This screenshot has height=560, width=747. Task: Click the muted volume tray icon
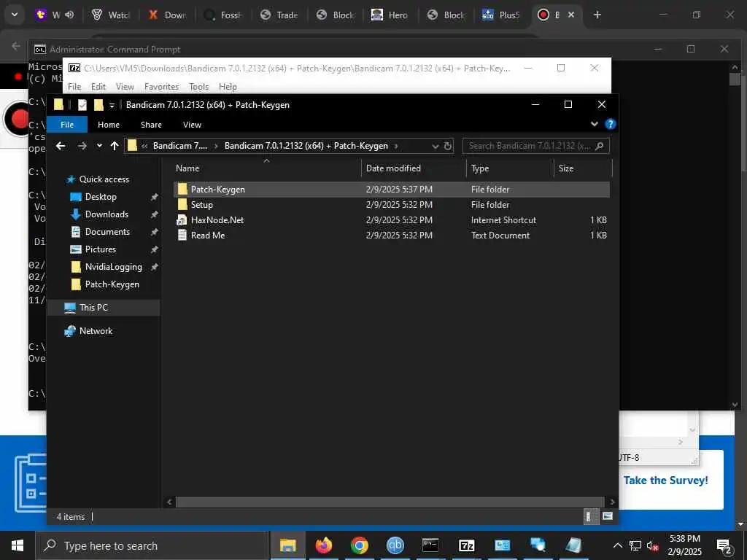[652, 545]
